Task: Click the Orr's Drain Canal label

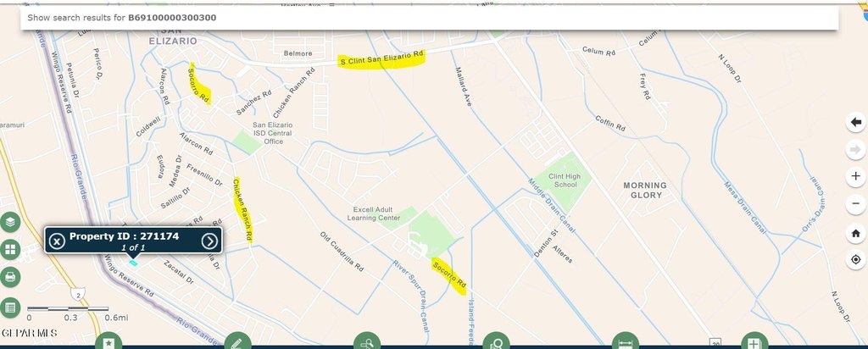Action: [x=814, y=204]
